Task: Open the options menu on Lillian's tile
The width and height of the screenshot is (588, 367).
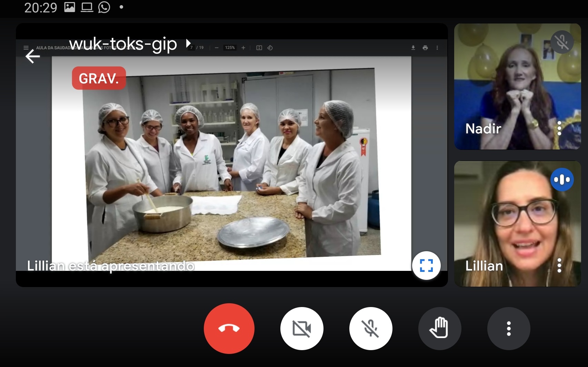Action: click(x=559, y=265)
